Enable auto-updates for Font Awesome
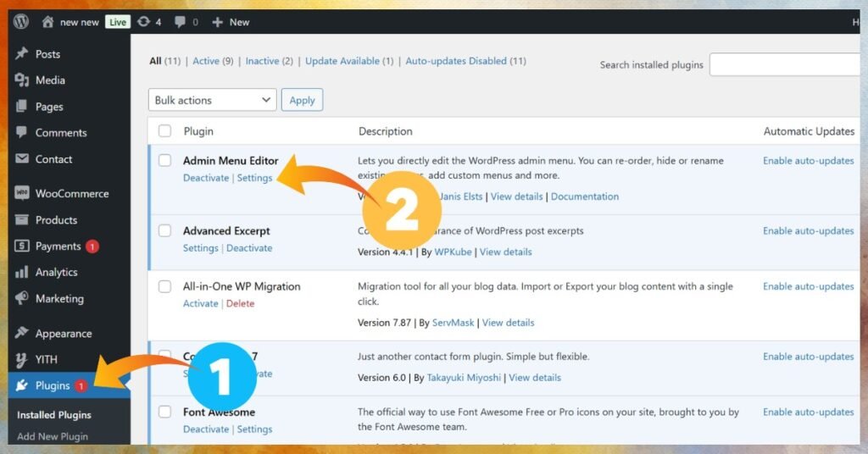The image size is (868, 454). tap(808, 412)
